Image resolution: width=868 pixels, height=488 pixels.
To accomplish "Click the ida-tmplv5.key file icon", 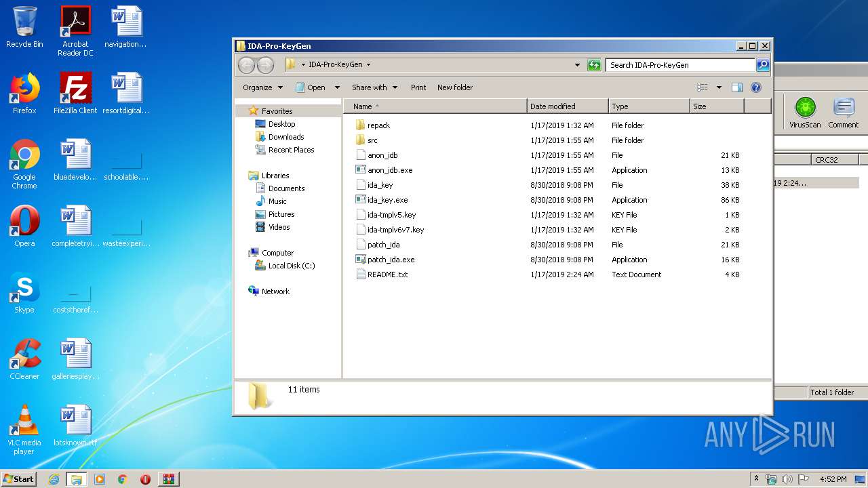I will point(361,215).
